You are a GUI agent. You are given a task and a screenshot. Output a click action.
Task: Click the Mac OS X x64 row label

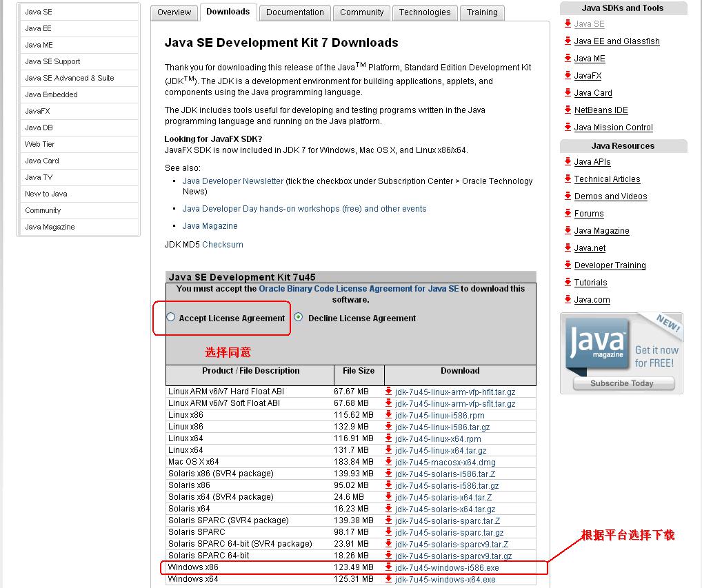click(x=193, y=462)
